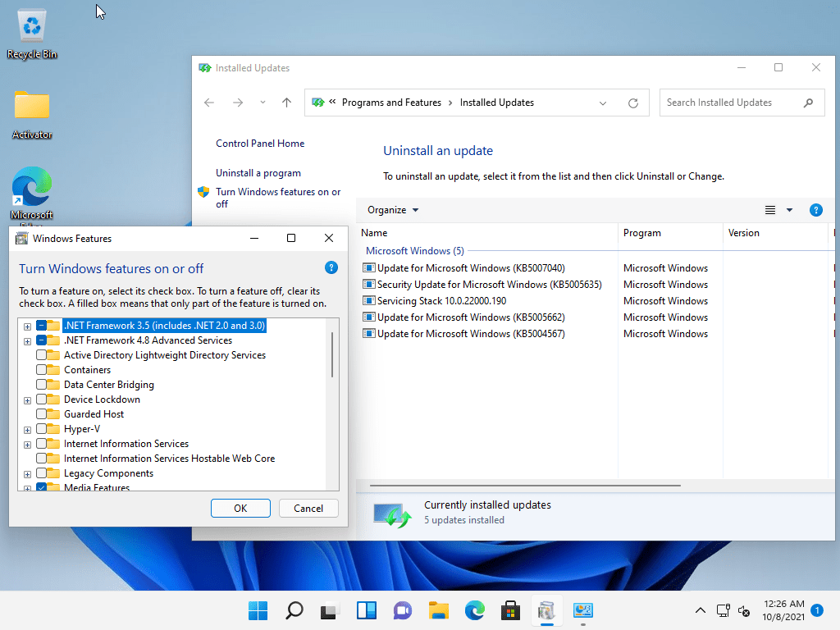Open Microsoft Store from taskbar

pyautogui.click(x=510, y=610)
